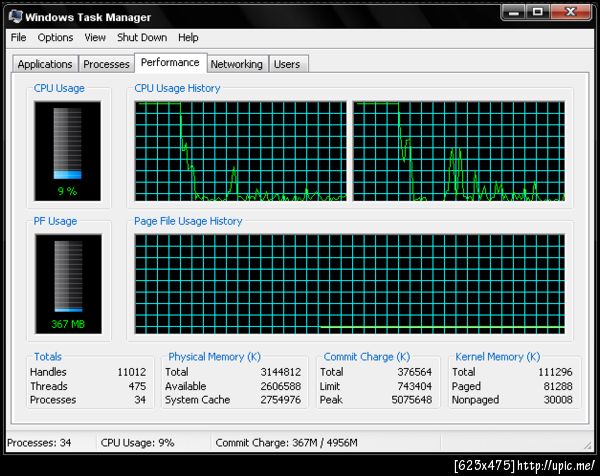Click the second CPU Usage History graph
This screenshot has width=600, height=476.
(459, 151)
